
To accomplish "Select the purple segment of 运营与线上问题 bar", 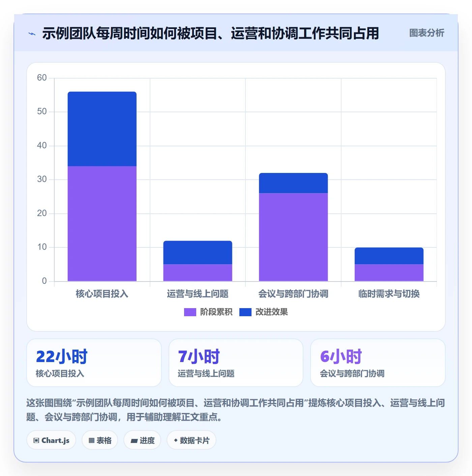I will pos(198,273).
